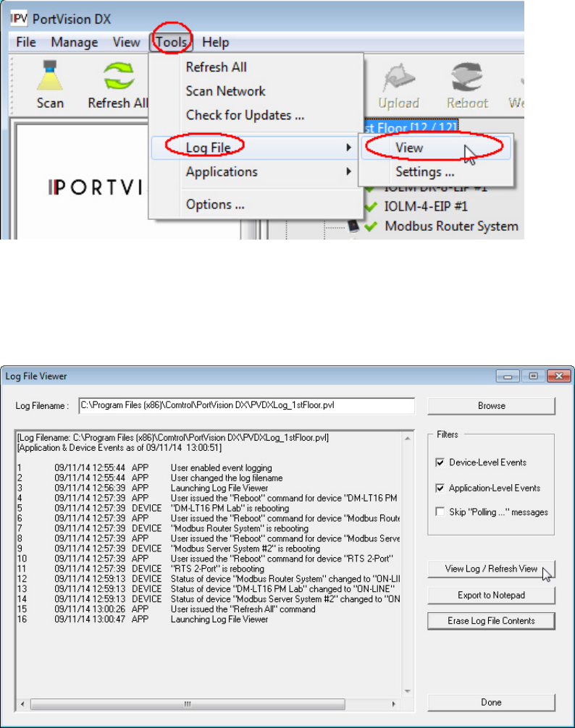Image resolution: width=575 pixels, height=728 pixels.
Task: Click the Refresh All toolbar icon
Action: [119, 76]
